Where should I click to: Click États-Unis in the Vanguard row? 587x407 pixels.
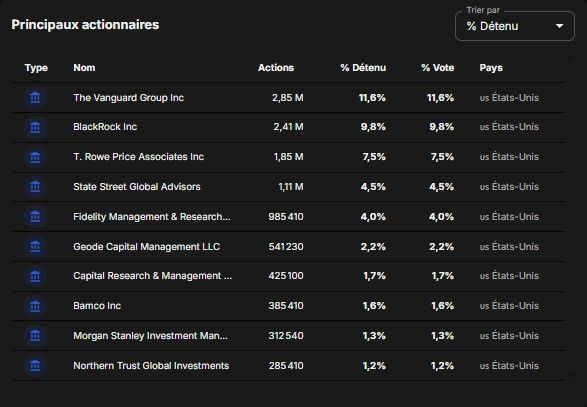(x=515, y=98)
